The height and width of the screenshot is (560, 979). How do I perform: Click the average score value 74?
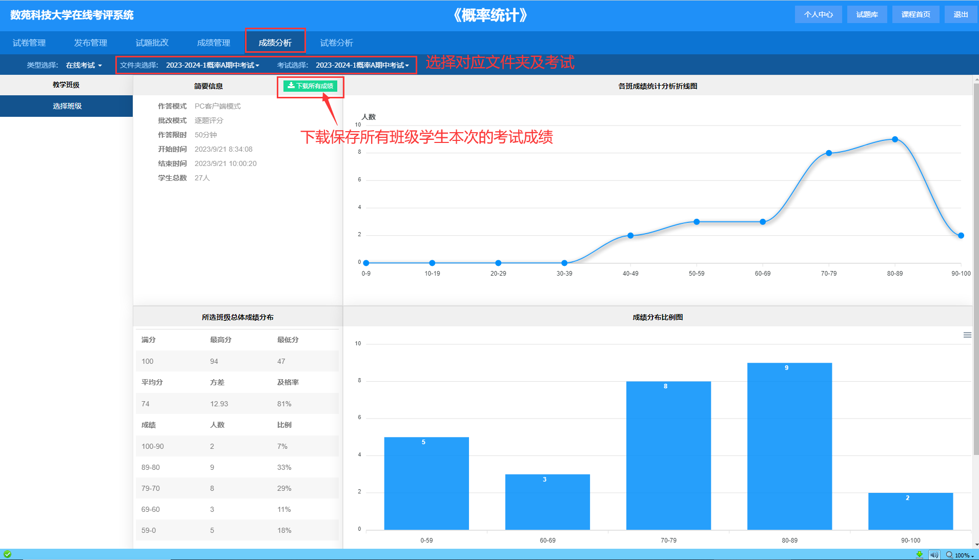pyautogui.click(x=146, y=404)
